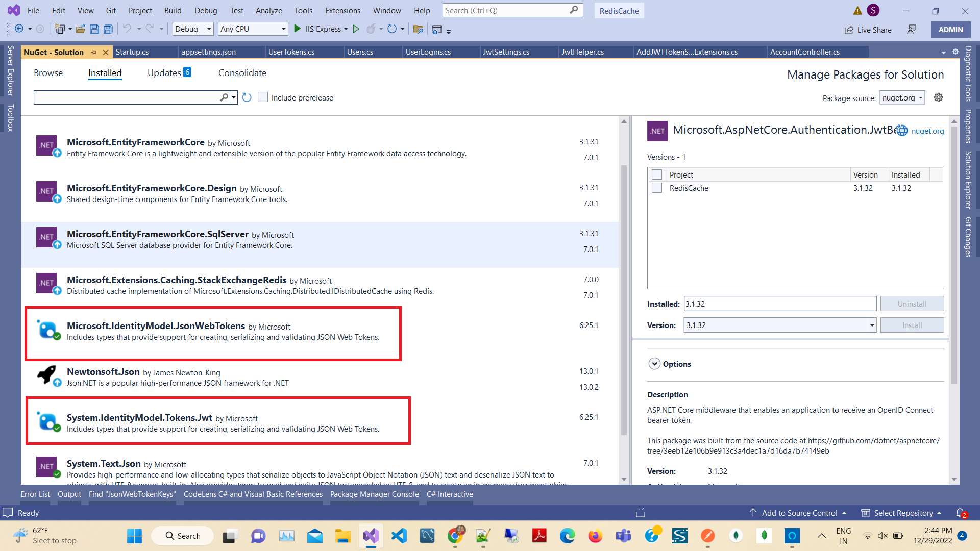Click the notifications bell in status bar
This screenshot has height=551, width=980.
[960, 513]
